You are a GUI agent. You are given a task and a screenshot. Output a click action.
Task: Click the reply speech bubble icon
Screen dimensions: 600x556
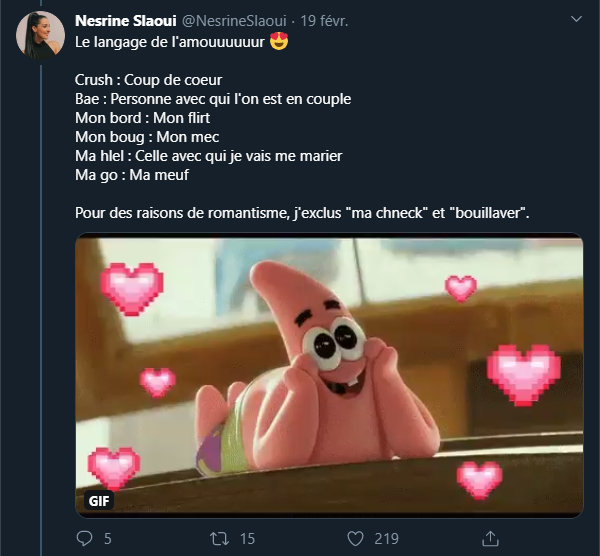pyautogui.click(x=84, y=539)
